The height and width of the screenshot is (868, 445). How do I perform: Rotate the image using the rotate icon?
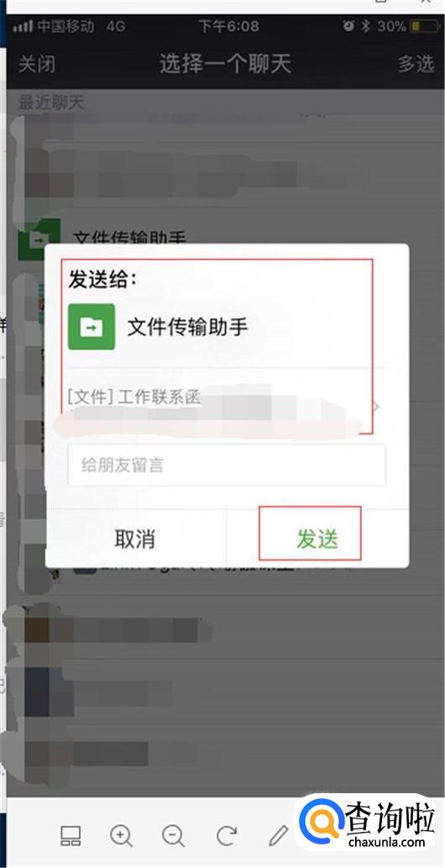[227, 835]
